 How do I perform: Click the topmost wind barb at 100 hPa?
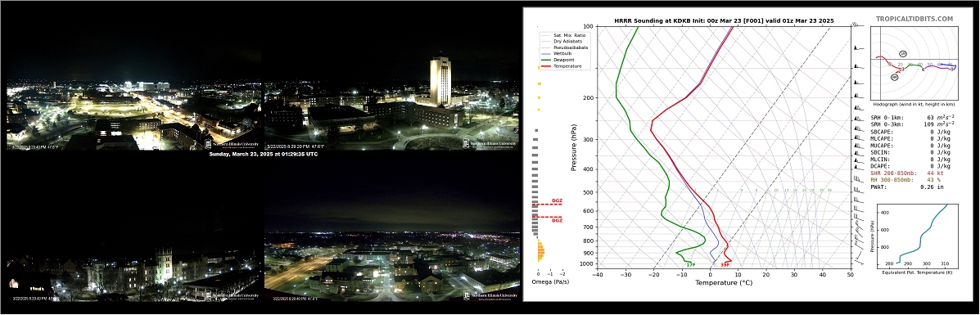click(x=856, y=25)
